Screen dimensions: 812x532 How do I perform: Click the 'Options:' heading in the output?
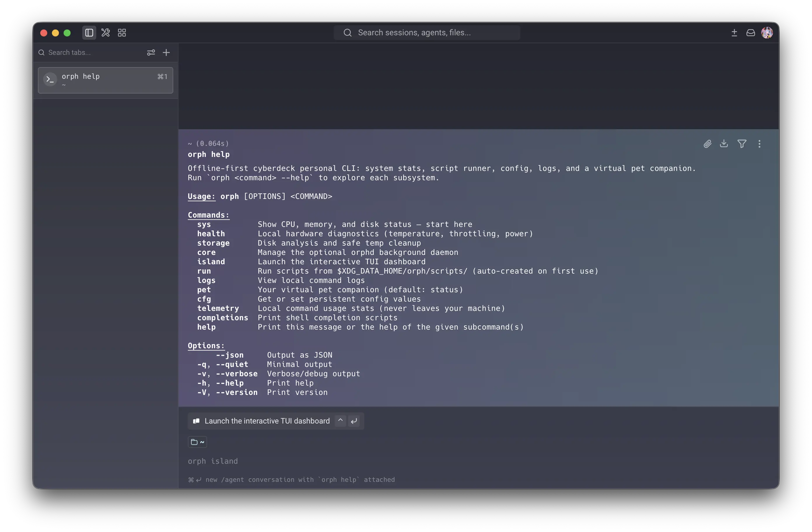tap(206, 346)
